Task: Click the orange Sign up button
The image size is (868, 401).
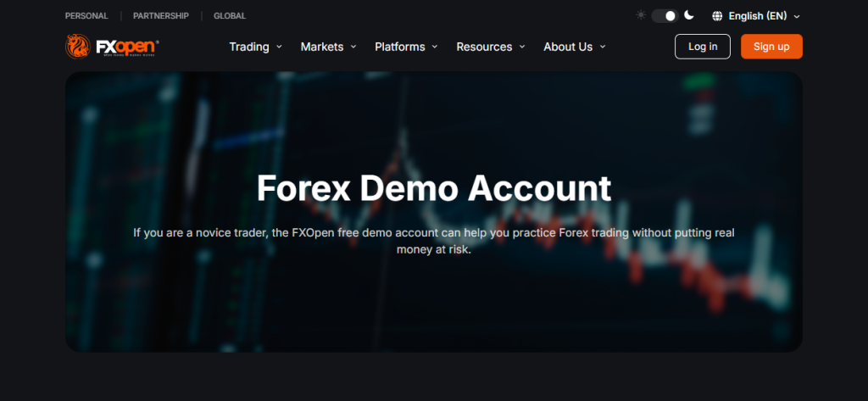Action: coord(771,47)
